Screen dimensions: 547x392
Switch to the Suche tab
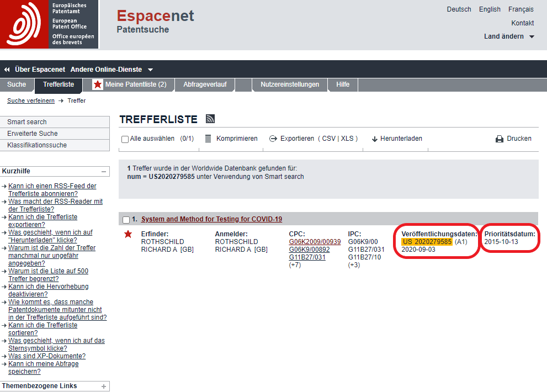pyautogui.click(x=17, y=84)
